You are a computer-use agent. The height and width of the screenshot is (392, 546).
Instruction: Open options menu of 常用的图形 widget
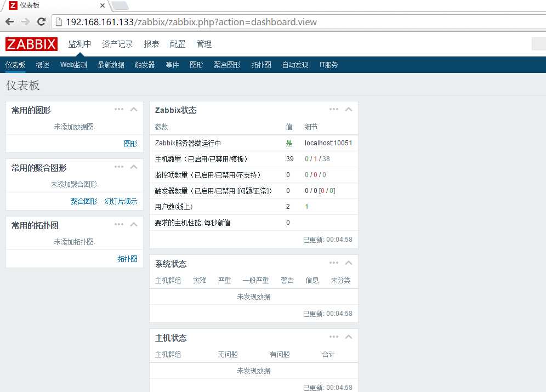119,109
